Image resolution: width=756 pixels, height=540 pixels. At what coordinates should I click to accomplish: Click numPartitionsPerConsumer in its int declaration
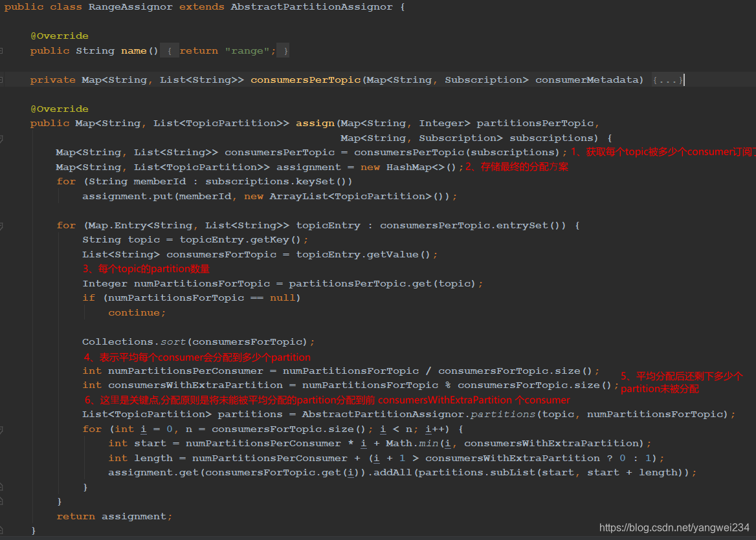[x=186, y=371]
